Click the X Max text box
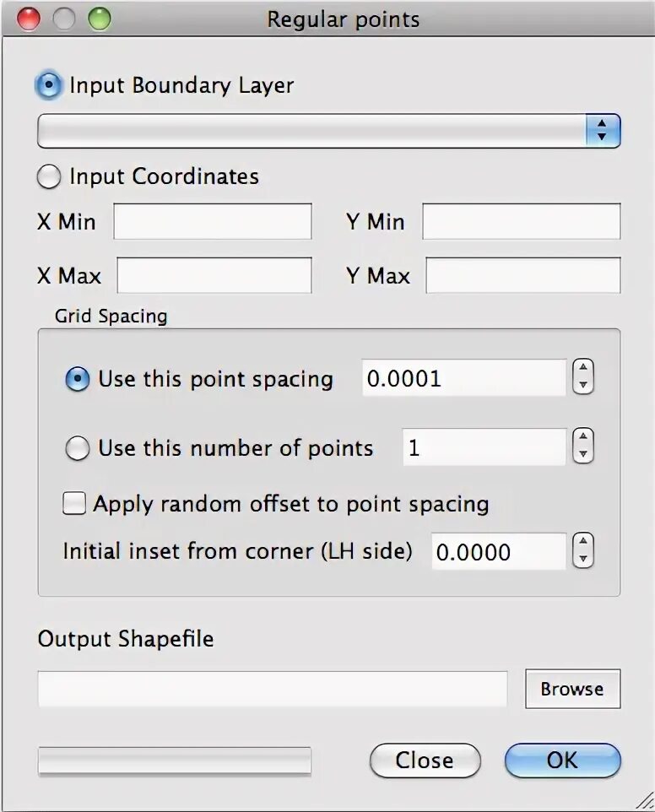 coord(214,276)
